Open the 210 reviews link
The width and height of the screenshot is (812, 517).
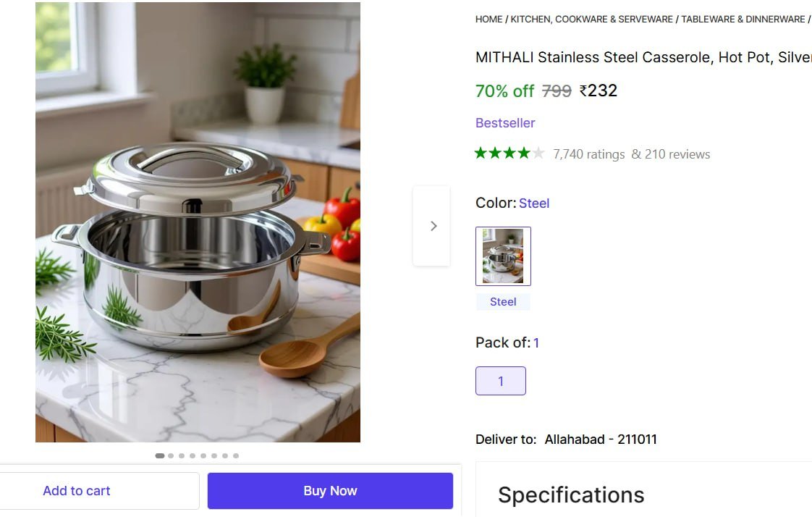670,154
